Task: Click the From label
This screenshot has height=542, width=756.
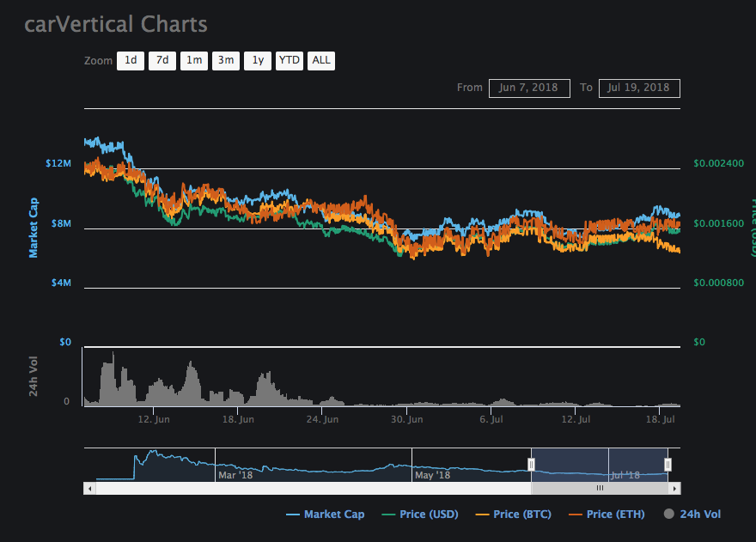Action: pos(470,88)
